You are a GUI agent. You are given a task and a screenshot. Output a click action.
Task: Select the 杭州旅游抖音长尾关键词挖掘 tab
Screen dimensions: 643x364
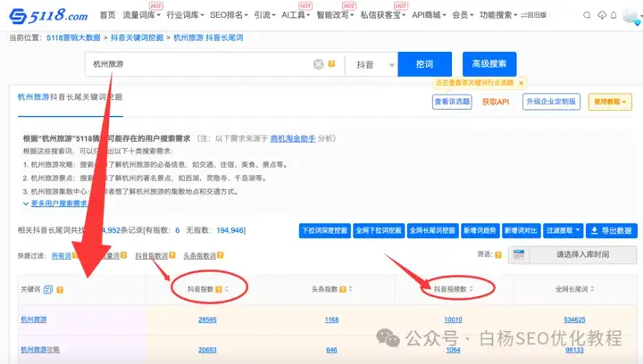[71, 97]
